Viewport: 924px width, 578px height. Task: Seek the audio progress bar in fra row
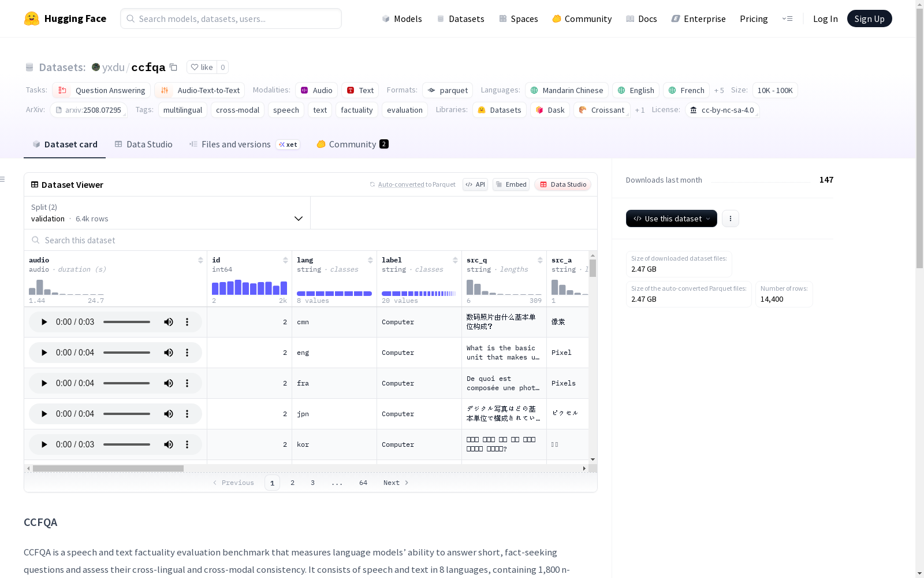126,383
